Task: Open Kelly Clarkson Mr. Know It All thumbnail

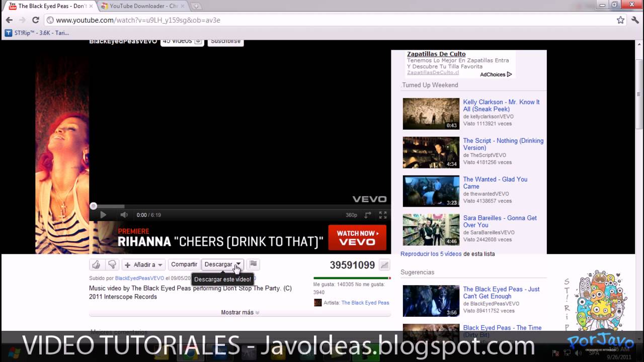Action: 431,114
